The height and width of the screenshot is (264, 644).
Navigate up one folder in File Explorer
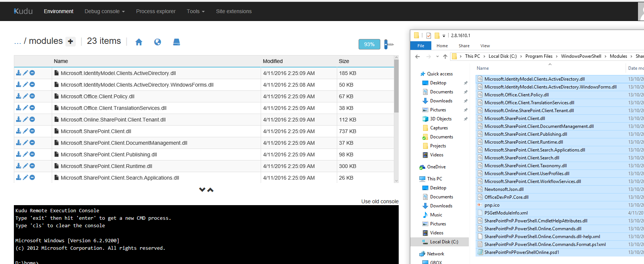tap(445, 56)
